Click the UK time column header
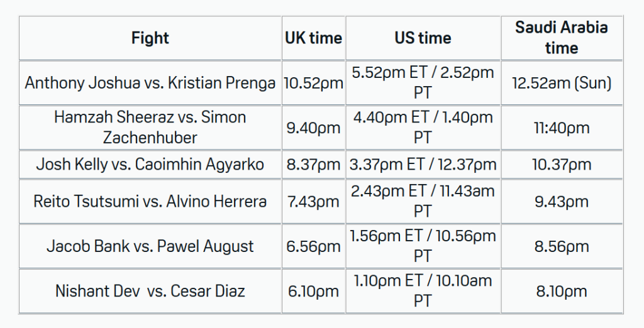The image size is (644, 328). (313, 38)
